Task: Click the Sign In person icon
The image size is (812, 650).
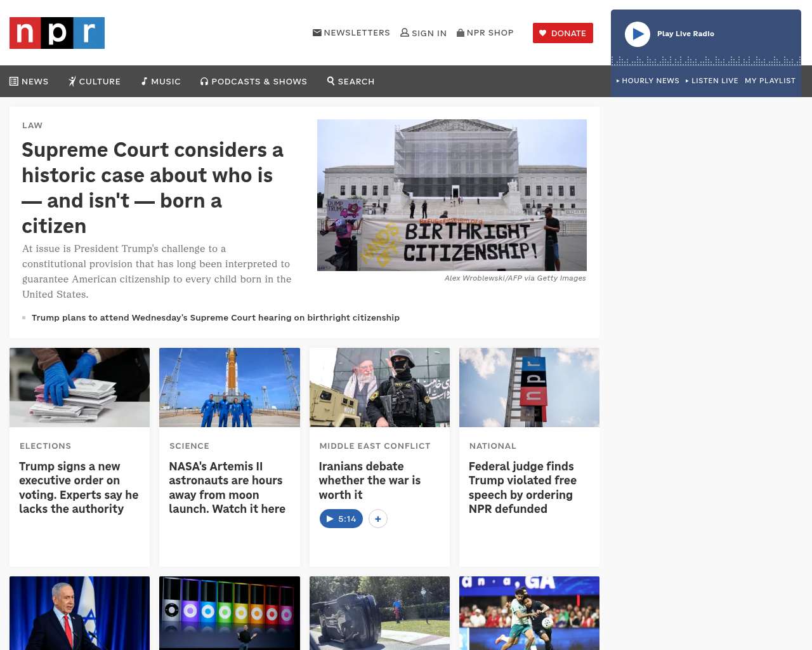Action: (405, 32)
